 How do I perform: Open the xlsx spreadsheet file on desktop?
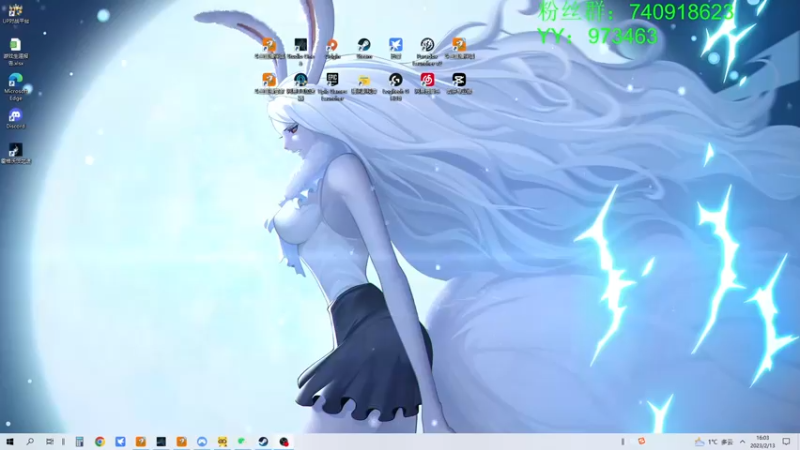click(15, 52)
